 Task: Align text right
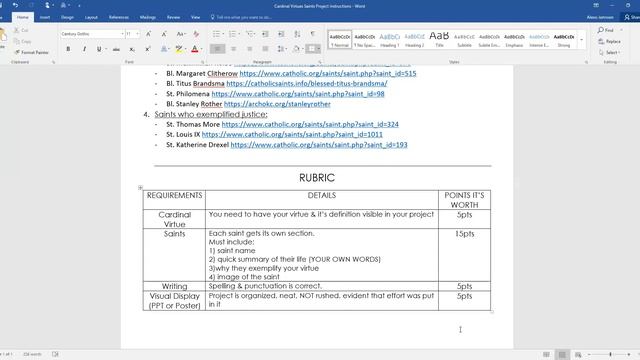coord(249,49)
